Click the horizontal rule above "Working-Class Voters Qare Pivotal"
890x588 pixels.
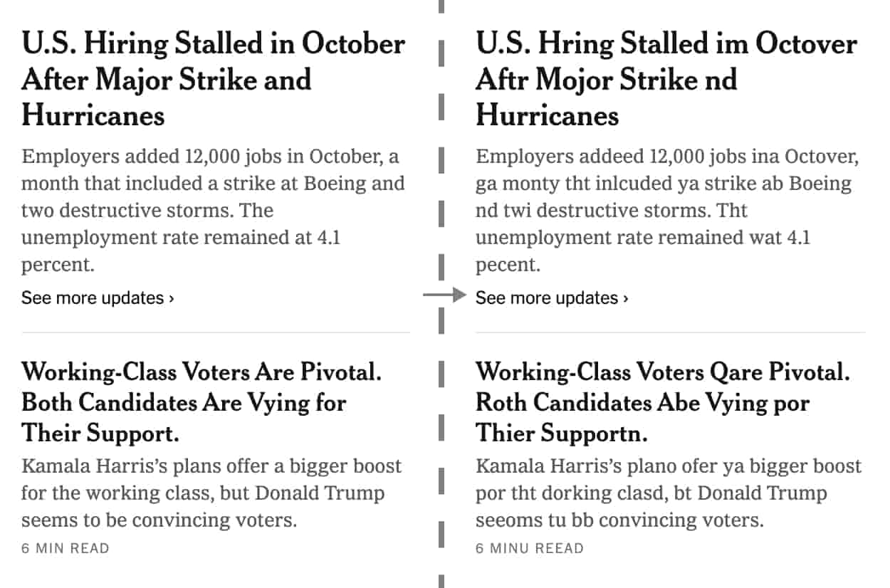pos(670,332)
